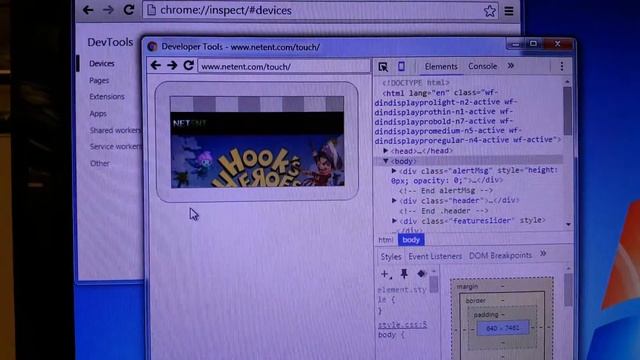Reload the netent touch page in DevTools
This screenshot has height=360, width=640.
188,65
